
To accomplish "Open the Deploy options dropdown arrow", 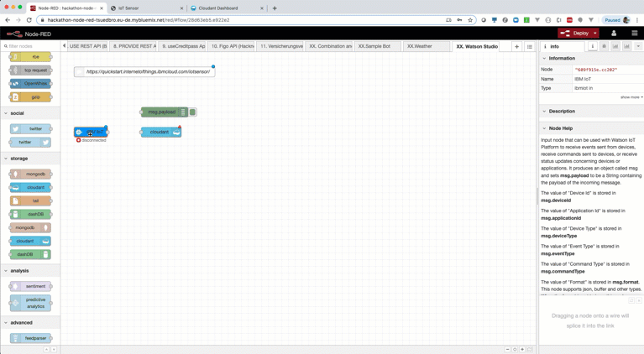I will point(595,34).
